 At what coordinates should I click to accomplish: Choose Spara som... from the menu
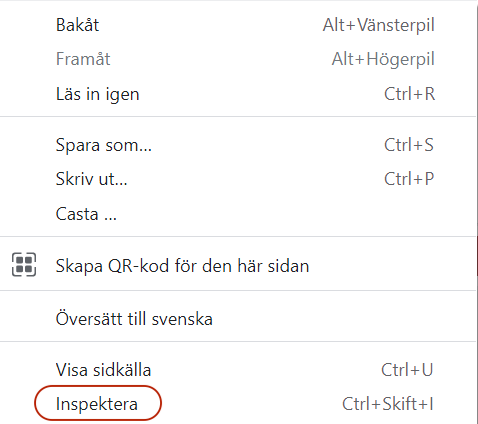238,145
